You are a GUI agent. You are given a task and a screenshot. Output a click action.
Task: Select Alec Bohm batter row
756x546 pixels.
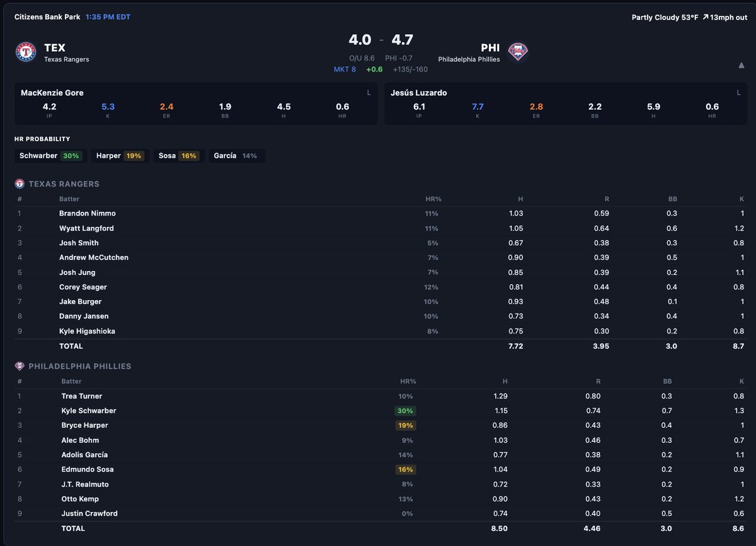coord(381,440)
